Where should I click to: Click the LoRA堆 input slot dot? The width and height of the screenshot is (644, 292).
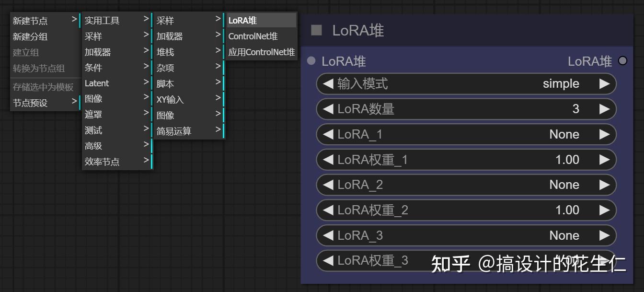(x=312, y=61)
